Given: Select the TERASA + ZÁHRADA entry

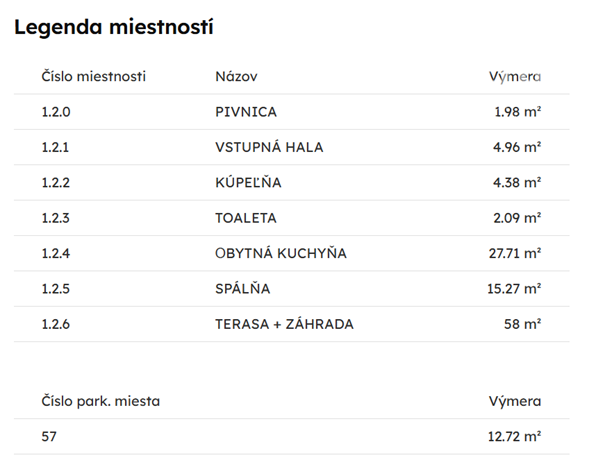Looking at the screenshot, I should pyautogui.click(x=284, y=324).
